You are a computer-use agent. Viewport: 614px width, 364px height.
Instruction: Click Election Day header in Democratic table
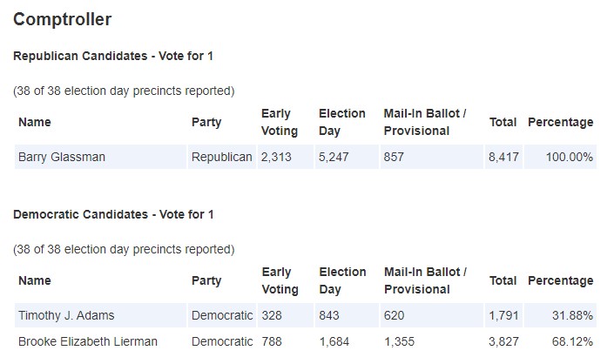pos(342,280)
